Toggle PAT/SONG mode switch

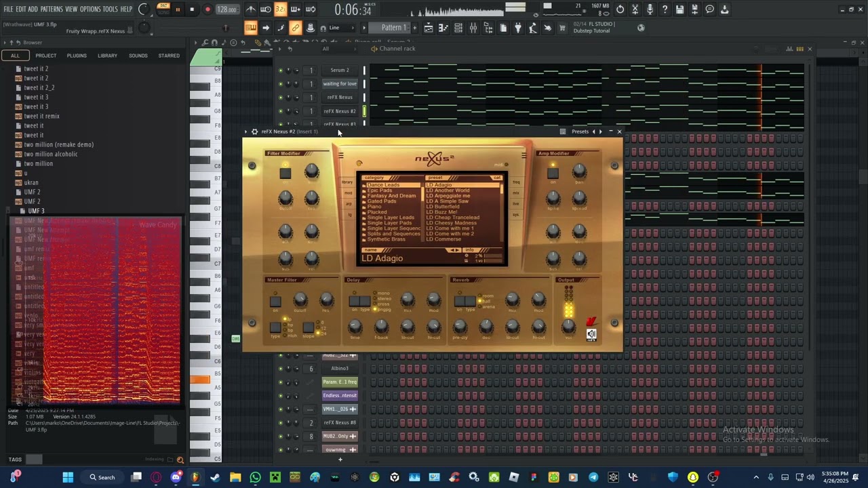pyautogui.click(x=163, y=9)
